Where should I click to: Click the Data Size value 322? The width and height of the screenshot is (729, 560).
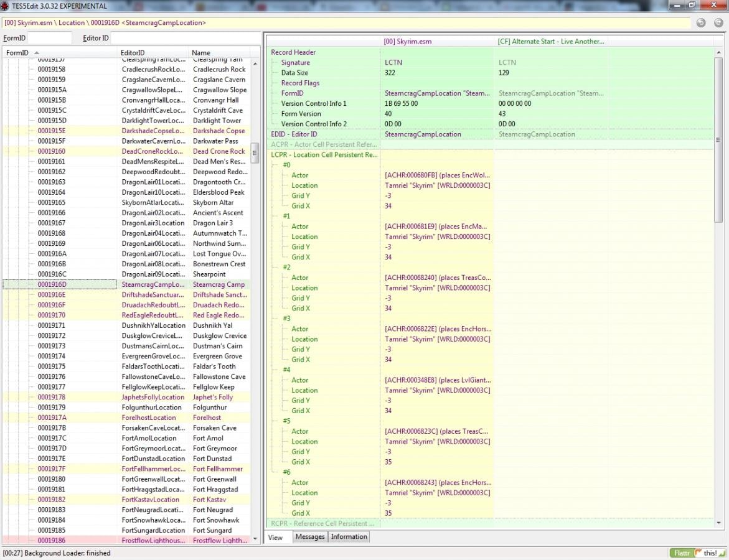tap(390, 73)
